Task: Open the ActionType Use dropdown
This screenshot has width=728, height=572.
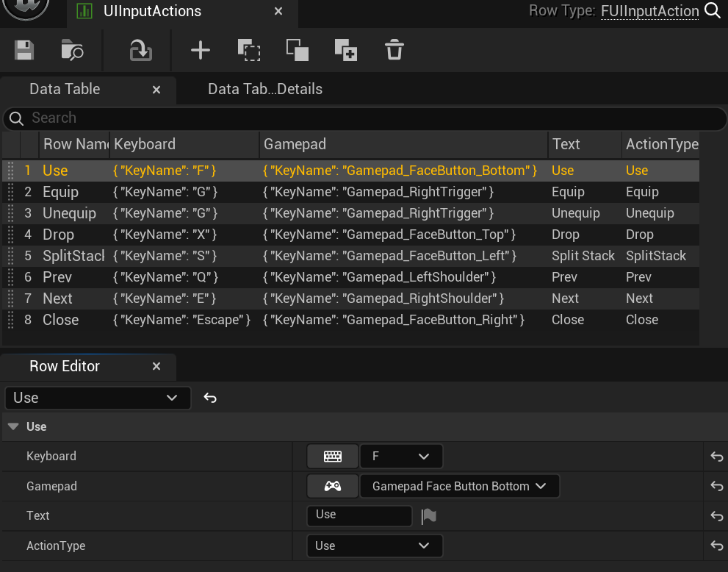Action: tap(375, 546)
